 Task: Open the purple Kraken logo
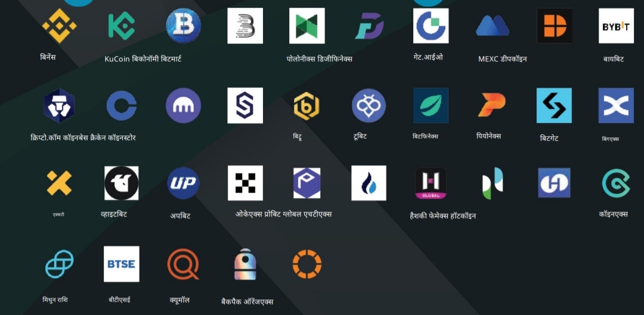tap(183, 106)
